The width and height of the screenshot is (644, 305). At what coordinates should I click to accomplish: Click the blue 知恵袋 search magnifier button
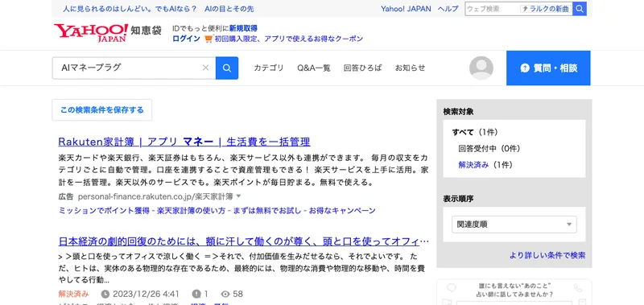[x=227, y=68]
